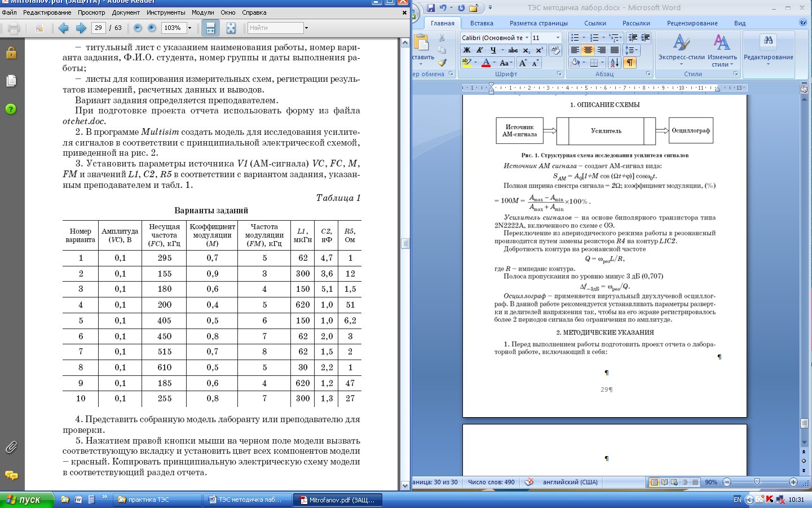Go to next page in Adobe Reader
Screen dimensions: 812x508
[x=81, y=28]
